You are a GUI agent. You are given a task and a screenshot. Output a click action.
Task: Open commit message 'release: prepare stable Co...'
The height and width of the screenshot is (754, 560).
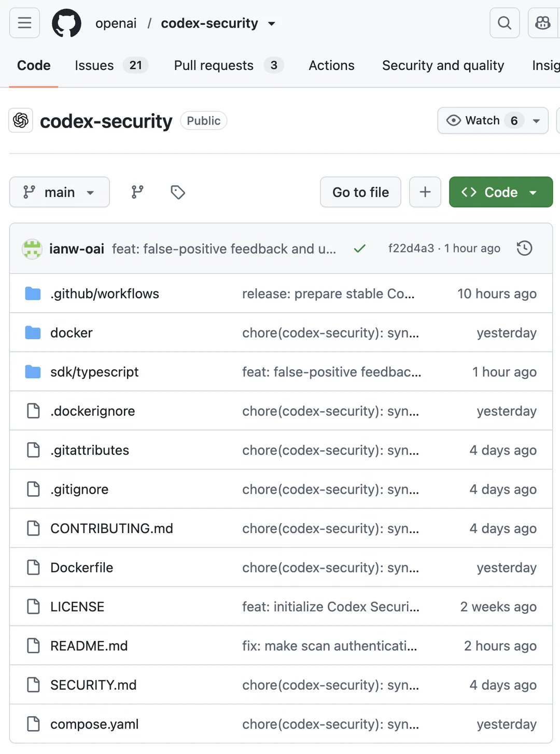pyautogui.click(x=328, y=294)
